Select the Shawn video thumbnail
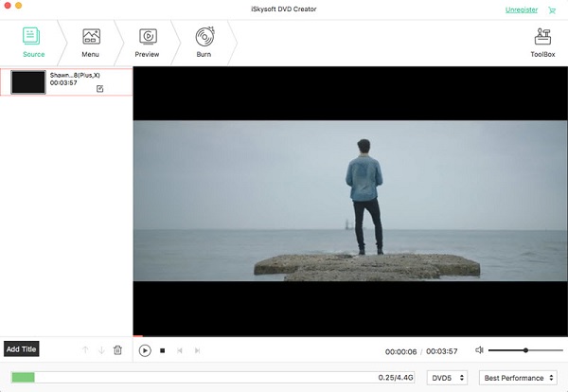This screenshot has width=568, height=392. click(x=28, y=82)
